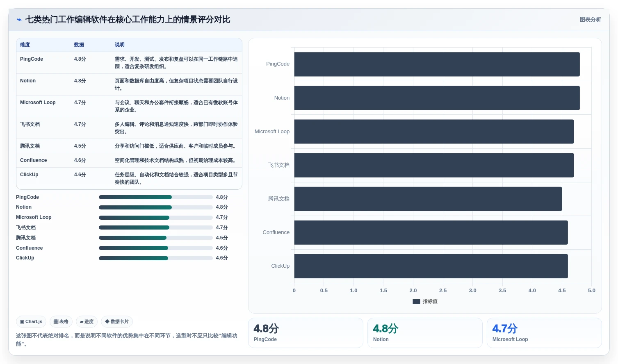The width and height of the screenshot is (618, 364).
Task: Click the Notion progress bar
Action: click(x=156, y=207)
